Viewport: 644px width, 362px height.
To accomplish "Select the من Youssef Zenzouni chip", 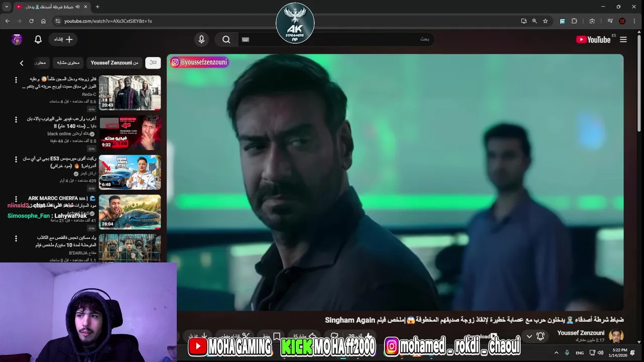I will click(x=115, y=63).
